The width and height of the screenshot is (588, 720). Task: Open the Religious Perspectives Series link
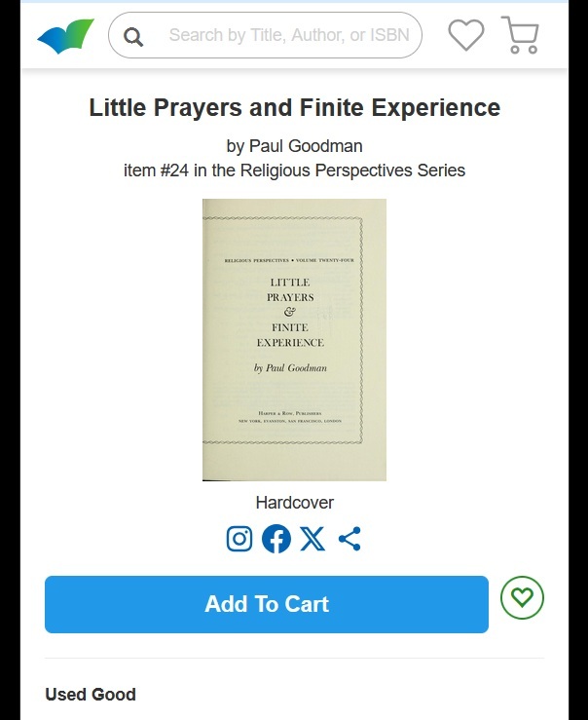coord(352,171)
